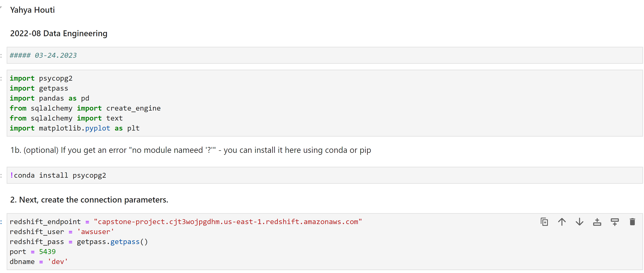The image size is (644, 273).
Task: Select the optional install instructions markdown text
Action: 191,150
